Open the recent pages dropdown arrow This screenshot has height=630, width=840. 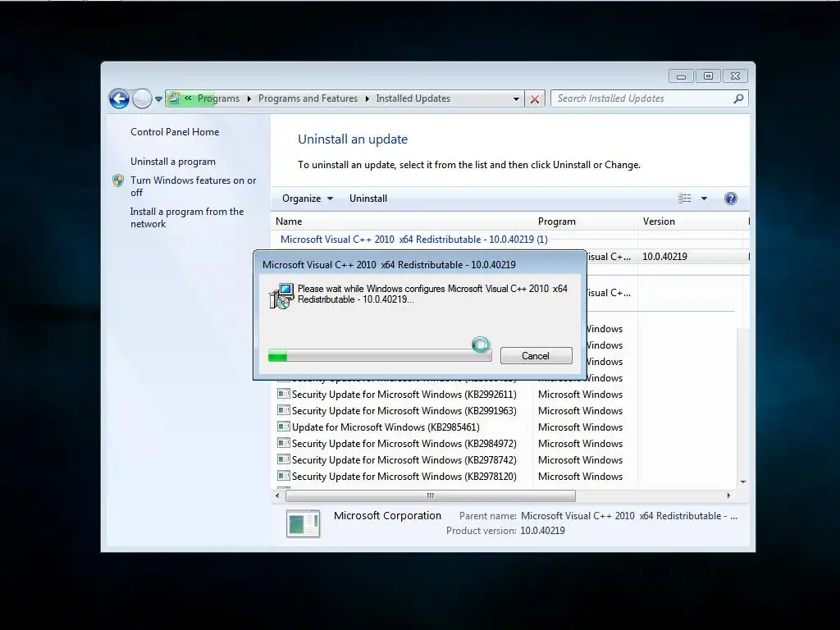click(x=158, y=99)
